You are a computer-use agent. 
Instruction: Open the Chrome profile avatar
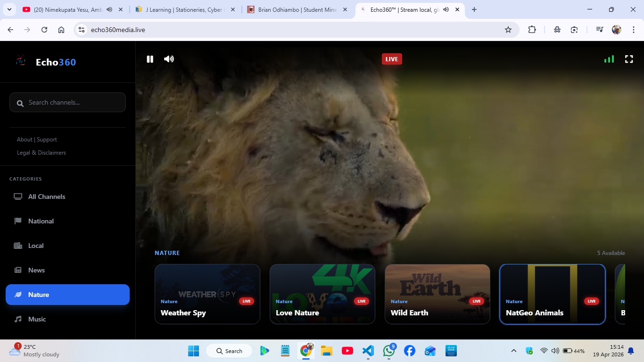coord(617,30)
